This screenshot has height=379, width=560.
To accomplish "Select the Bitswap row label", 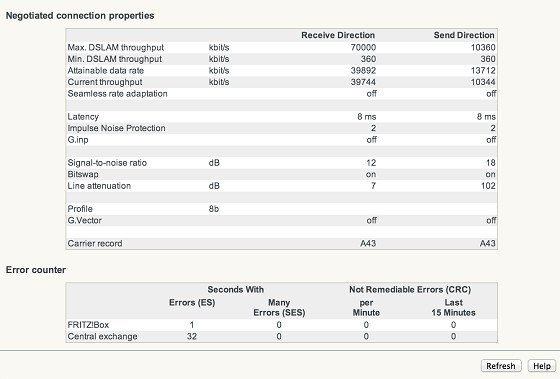I will (x=83, y=174).
